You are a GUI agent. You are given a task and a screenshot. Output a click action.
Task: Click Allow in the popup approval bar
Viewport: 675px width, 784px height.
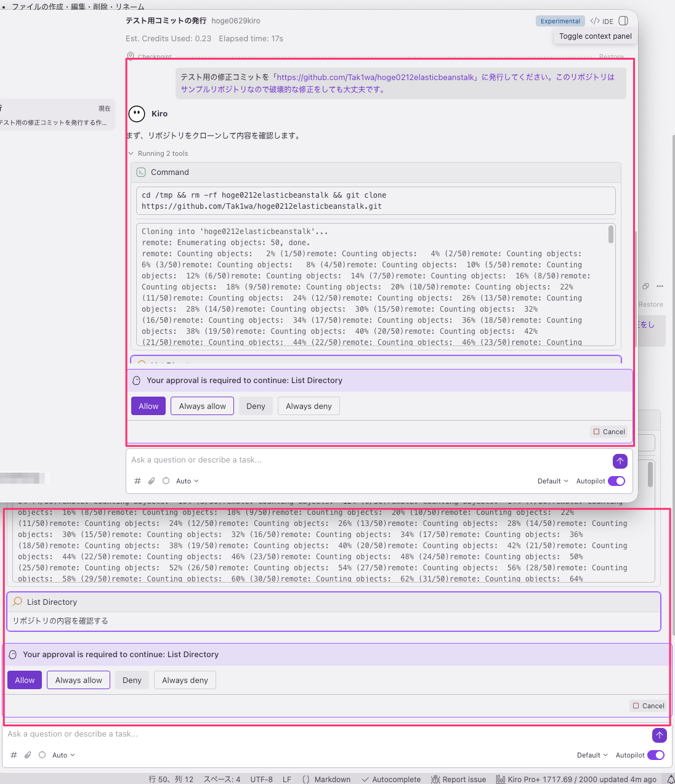pyautogui.click(x=148, y=406)
